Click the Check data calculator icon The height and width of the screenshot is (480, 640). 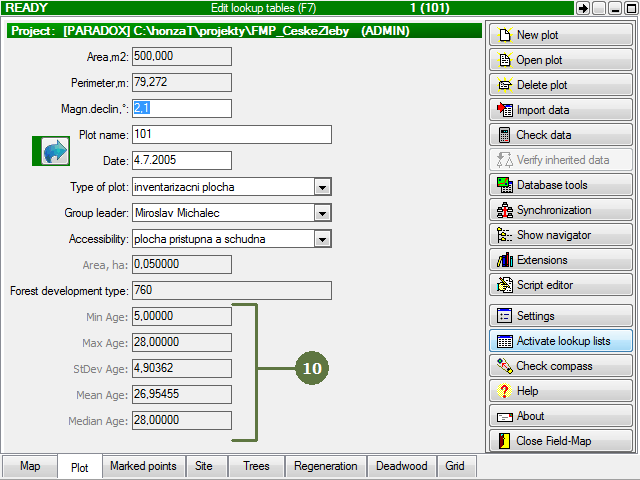coord(505,135)
